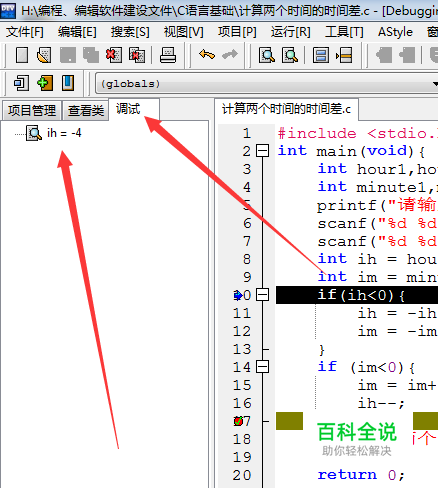Open the 编辑[E] menu

pyautogui.click(x=77, y=32)
